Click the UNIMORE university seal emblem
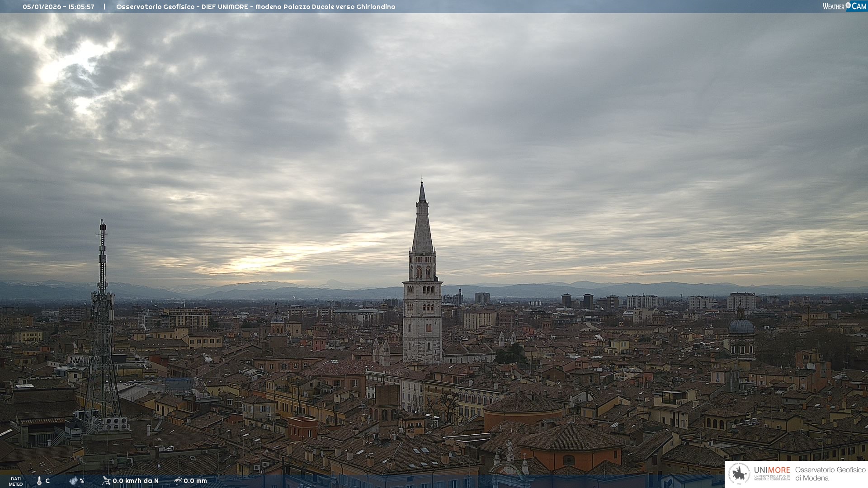 (739, 474)
